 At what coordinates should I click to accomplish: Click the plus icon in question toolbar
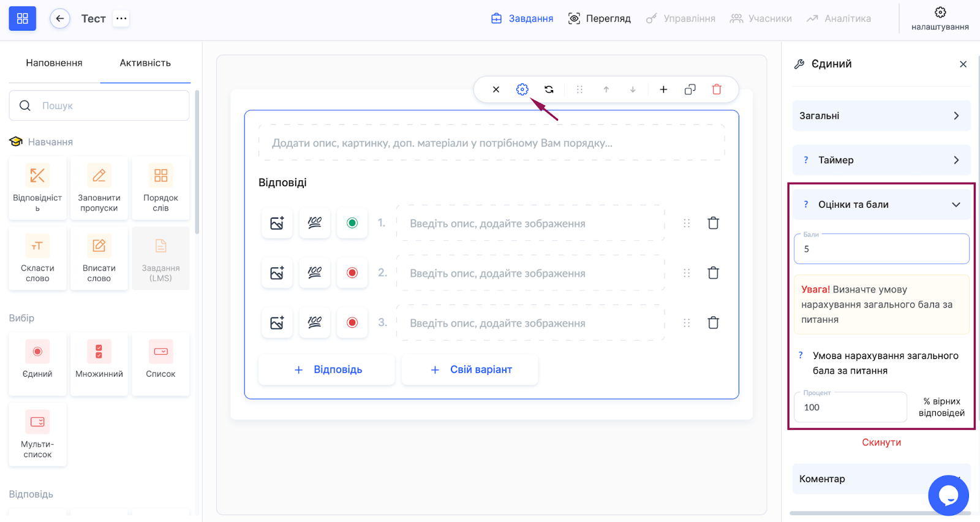(663, 89)
